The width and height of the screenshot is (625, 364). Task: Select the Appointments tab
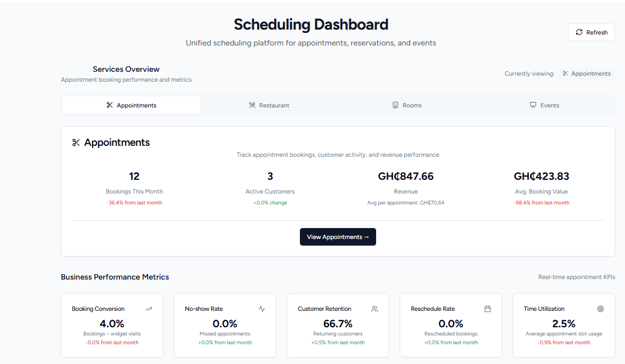[132, 105]
